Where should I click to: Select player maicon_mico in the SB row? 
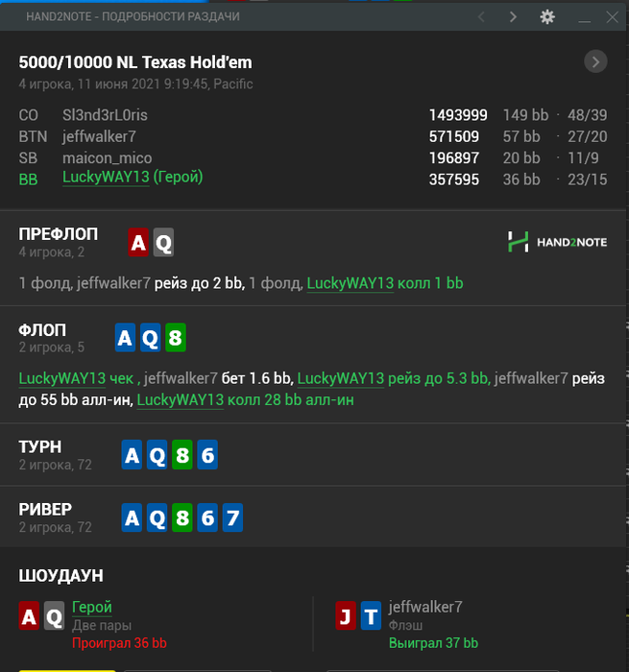tap(108, 158)
